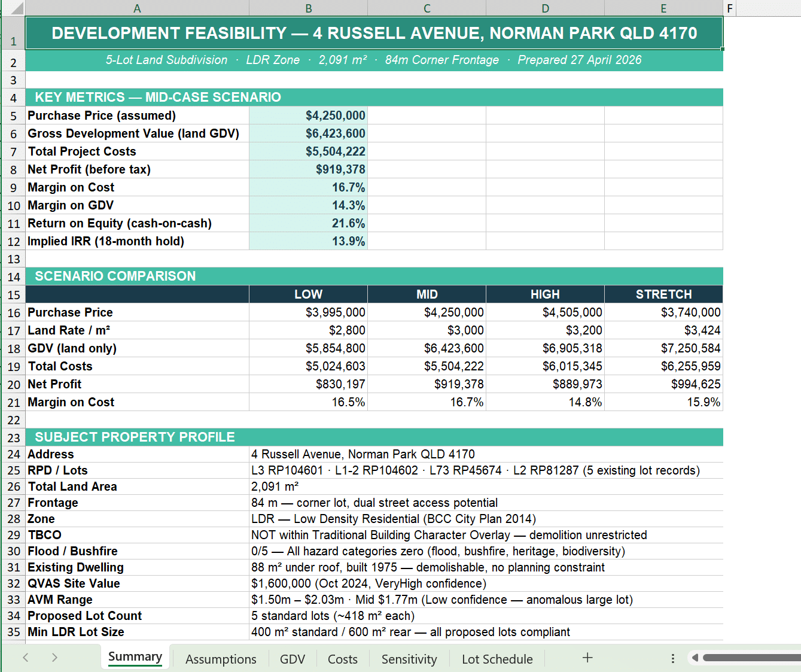Click the title cell with property address
Image resolution: width=801 pixels, height=672 pixels.
click(x=374, y=33)
